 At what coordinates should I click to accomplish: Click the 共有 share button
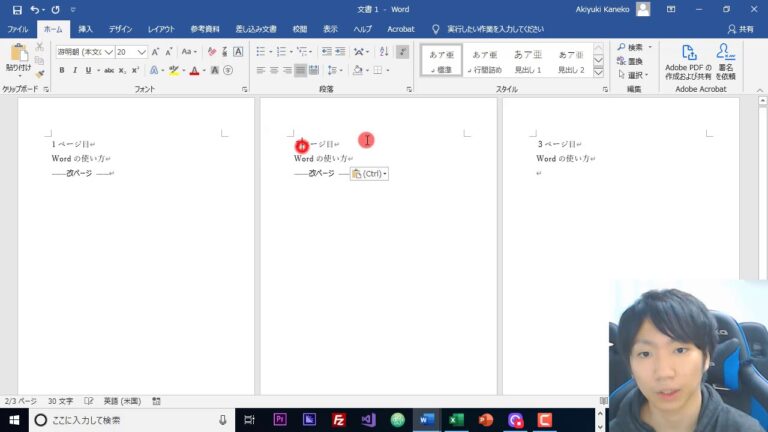coord(741,29)
